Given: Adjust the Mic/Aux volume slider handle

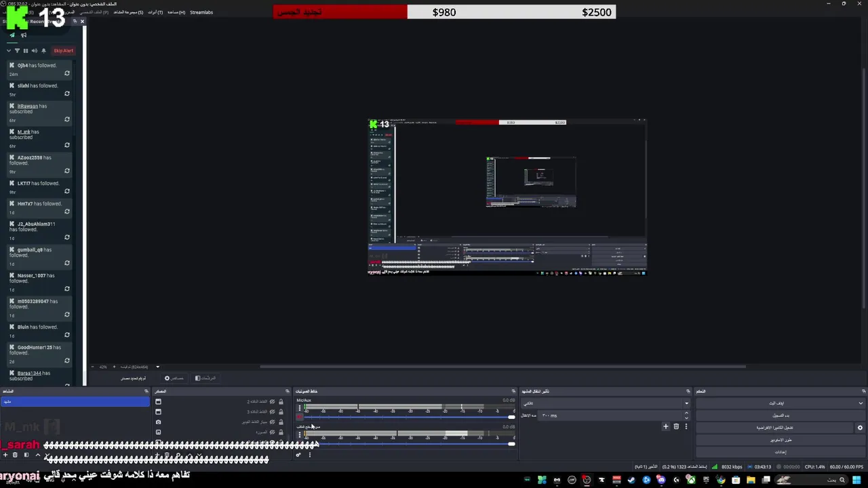Looking at the screenshot, I should [x=511, y=417].
